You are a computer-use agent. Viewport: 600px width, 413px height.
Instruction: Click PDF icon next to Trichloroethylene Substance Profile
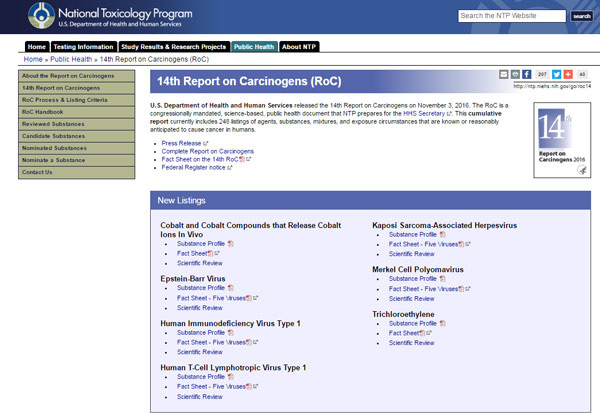[x=441, y=324]
